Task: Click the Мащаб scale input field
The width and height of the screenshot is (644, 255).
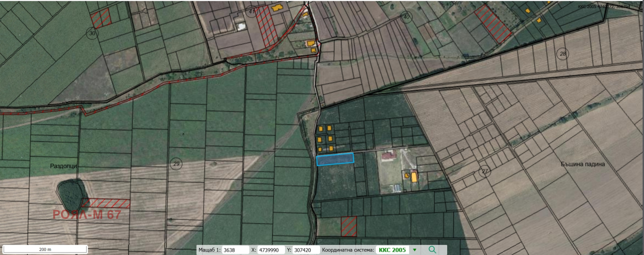Action: 236,250
